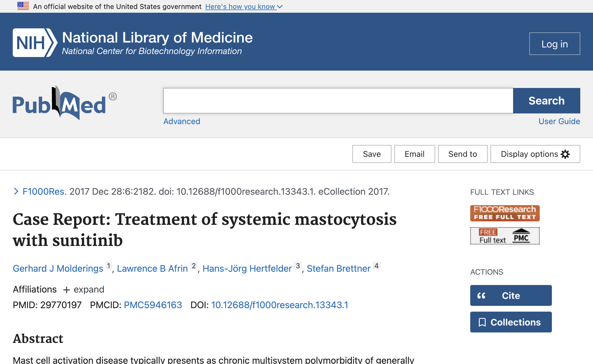593x364 pixels.
Task: Click National Center for Biotechnology Information text
Action: [x=152, y=51]
